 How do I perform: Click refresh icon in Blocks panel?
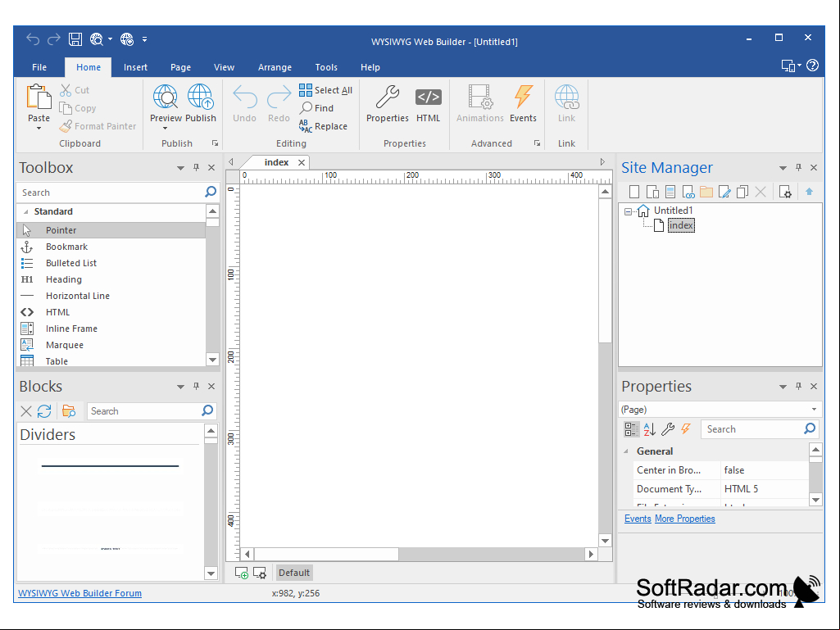tap(44, 411)
